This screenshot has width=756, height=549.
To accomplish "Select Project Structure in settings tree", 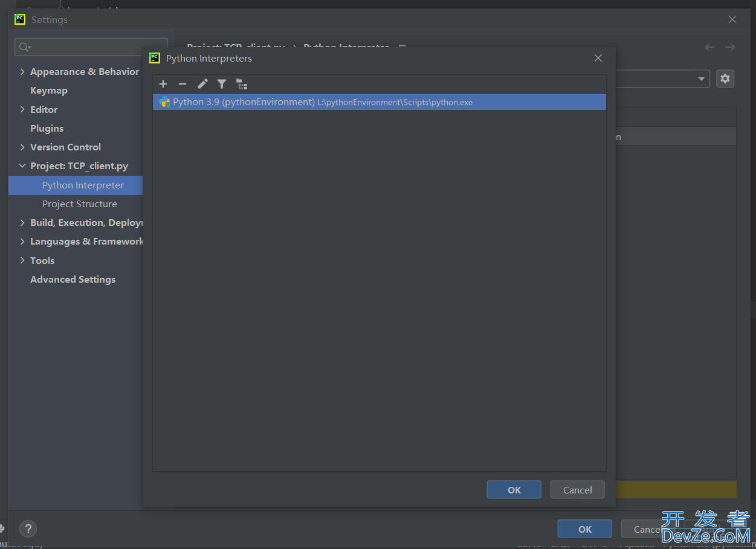I will point(80,204).
